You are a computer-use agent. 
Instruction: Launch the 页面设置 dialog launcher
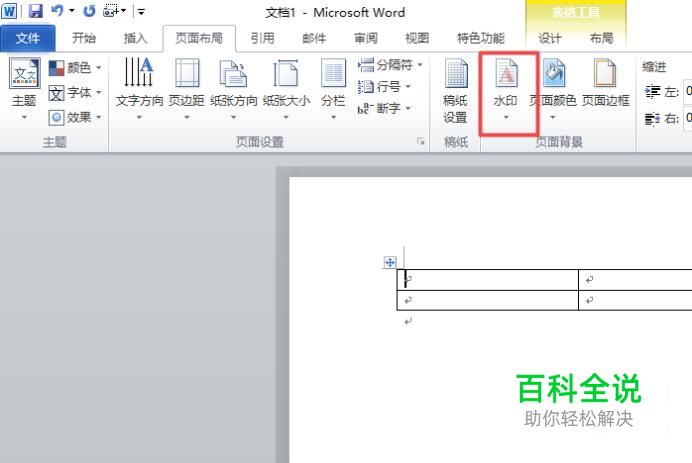[x=421, y=142]
